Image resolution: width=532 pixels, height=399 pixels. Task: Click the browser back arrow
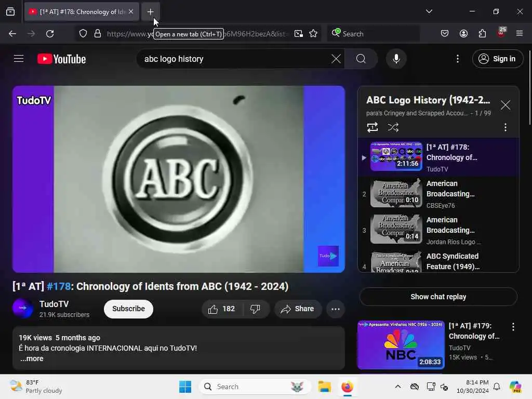point(12,34)
